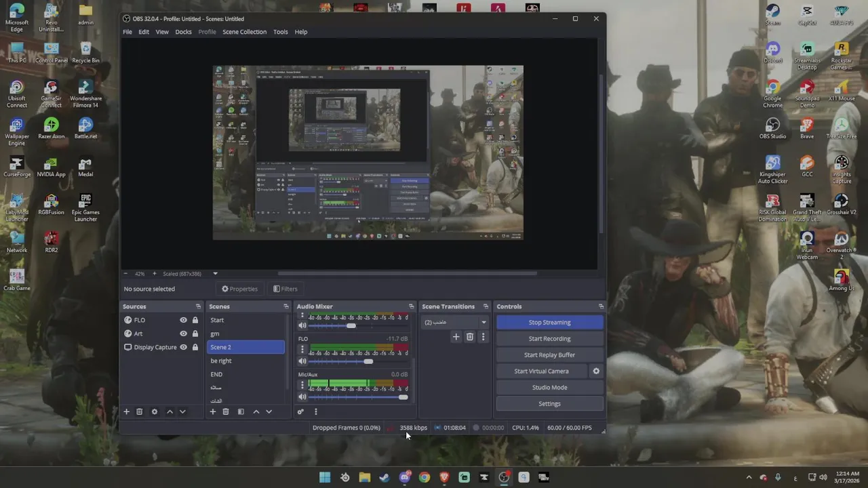Zoom out preview with minus icon

[x=126, y=274]
